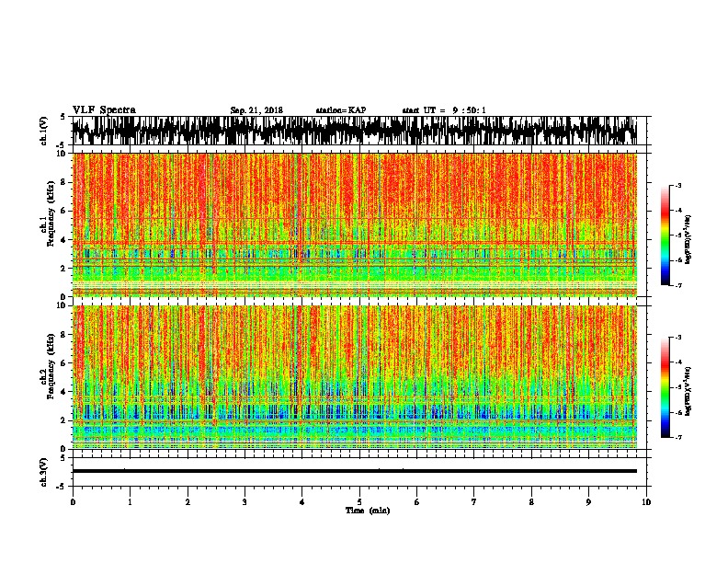Click the 'Time (min)' axis label

pyautogui.click(x=368, y=511)
